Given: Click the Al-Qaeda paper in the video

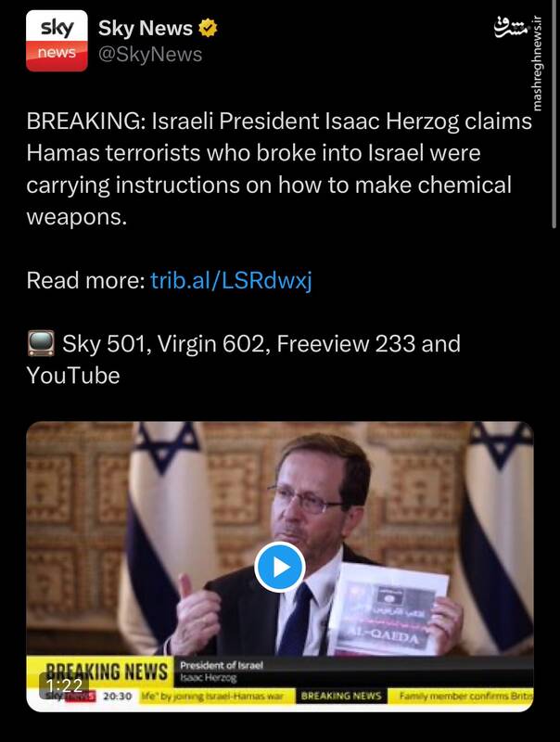Looking at the screenshot, I should coord(388,608).
